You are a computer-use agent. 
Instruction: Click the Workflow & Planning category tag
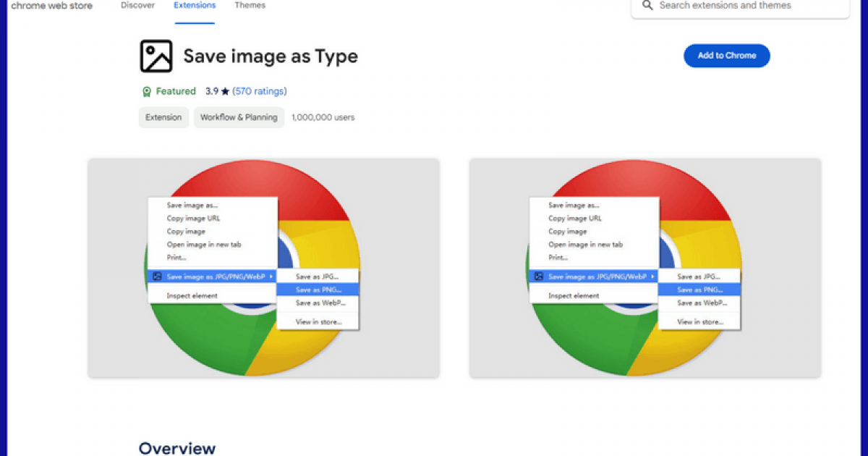[239, 117]
